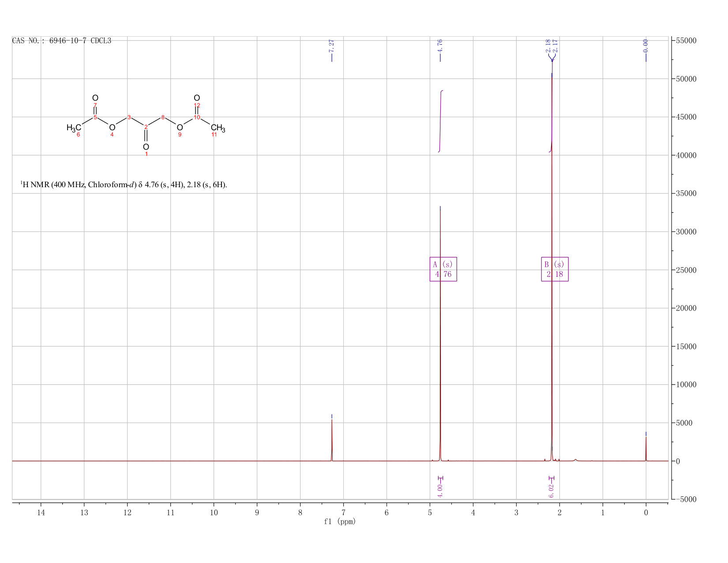Screen dimensions: 728x563
Task: Click multiplet box A (s) 4.76
Action: point(443,269)
